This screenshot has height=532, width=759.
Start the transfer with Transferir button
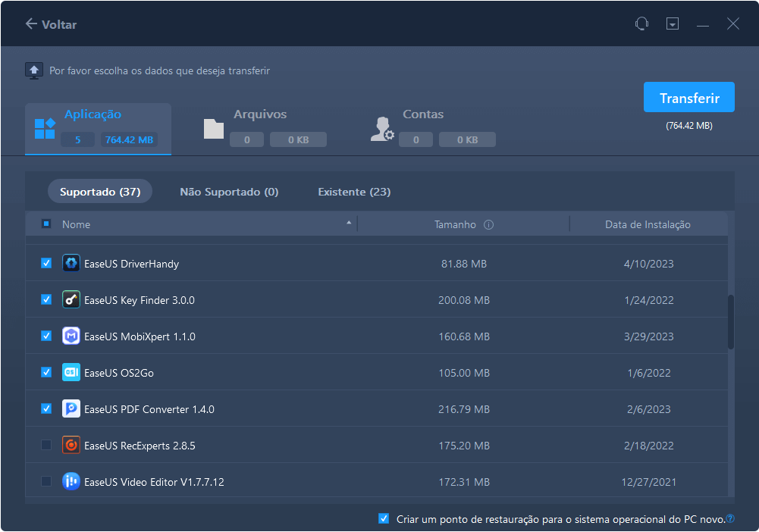[x=688, y=97]
